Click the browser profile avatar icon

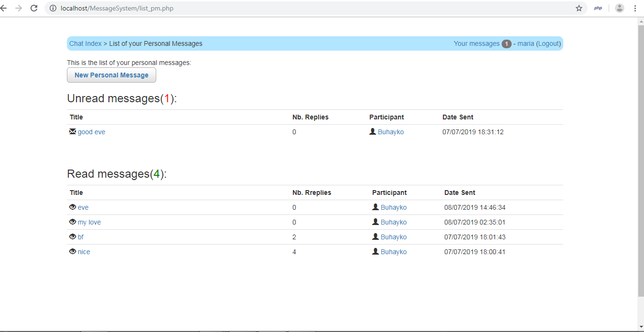[x=619, y=8]
